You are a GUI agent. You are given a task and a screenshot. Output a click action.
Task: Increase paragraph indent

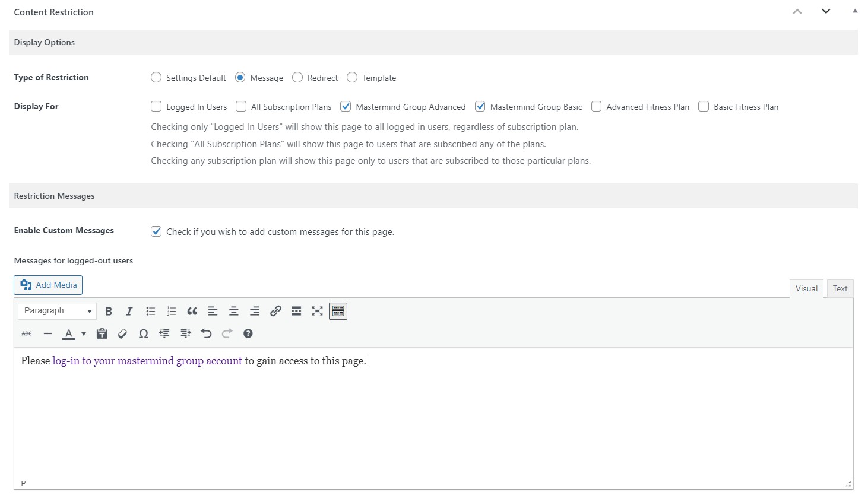point(186,333)
